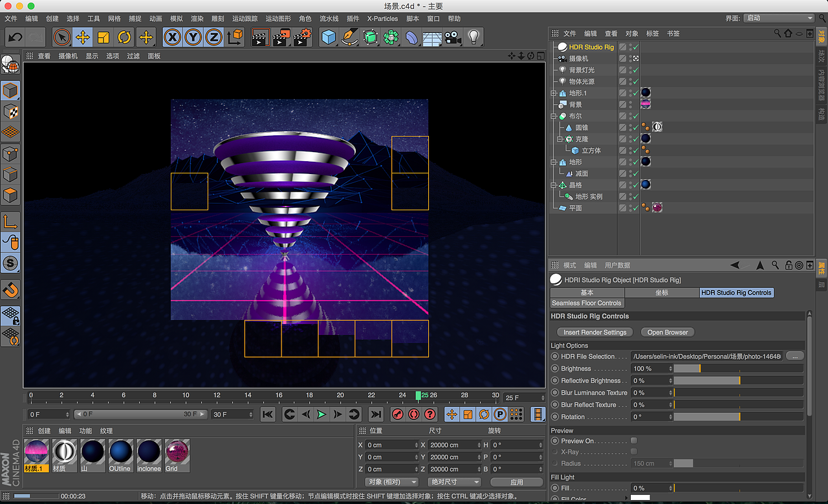This screenshot has width=828, height=504.
Task: Adjust the Brightness slider
Action: 738,368
